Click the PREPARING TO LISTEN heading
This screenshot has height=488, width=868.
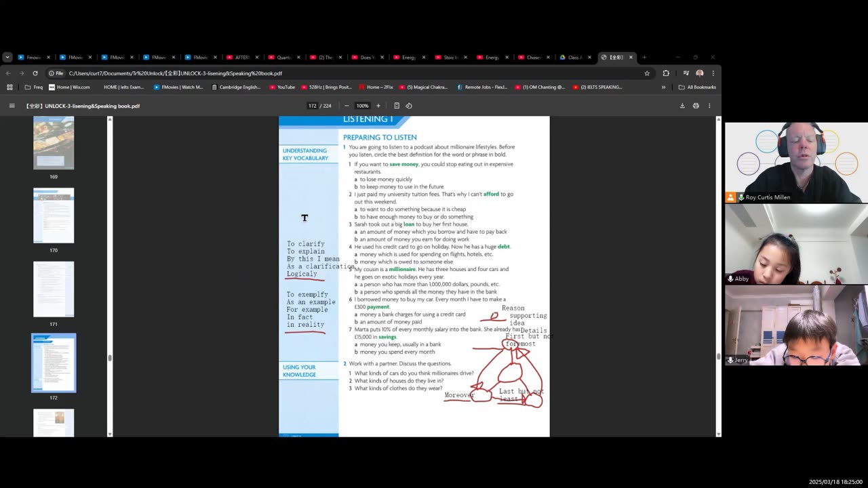pyautogui.click(x=380, y=137)
